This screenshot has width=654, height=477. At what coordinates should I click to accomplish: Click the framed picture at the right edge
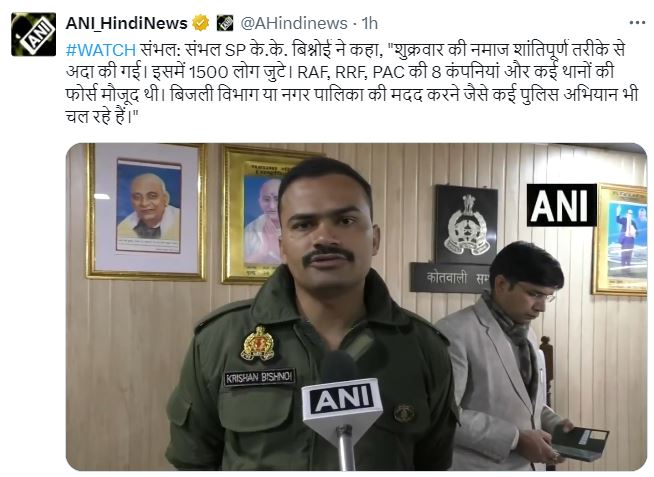coord(620,240)
